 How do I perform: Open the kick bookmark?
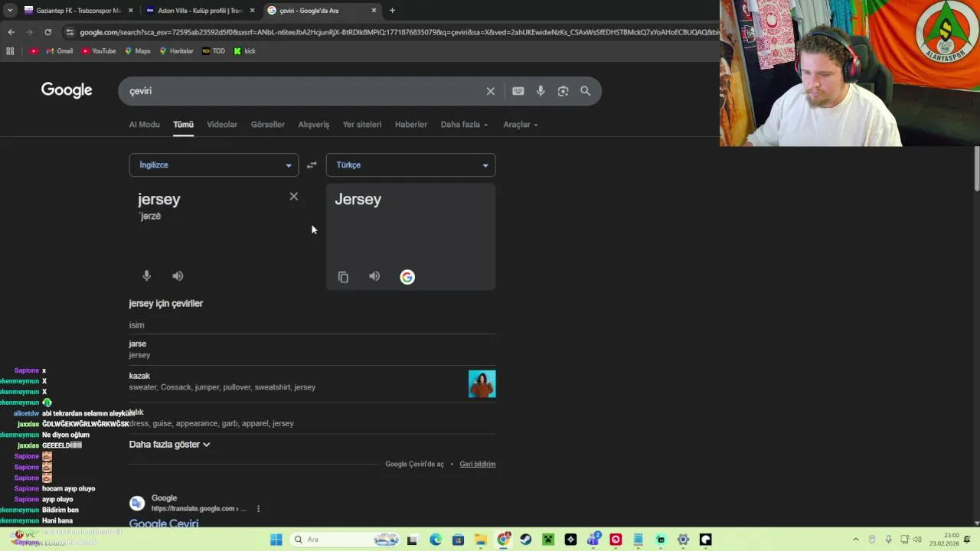click(245, 51)
